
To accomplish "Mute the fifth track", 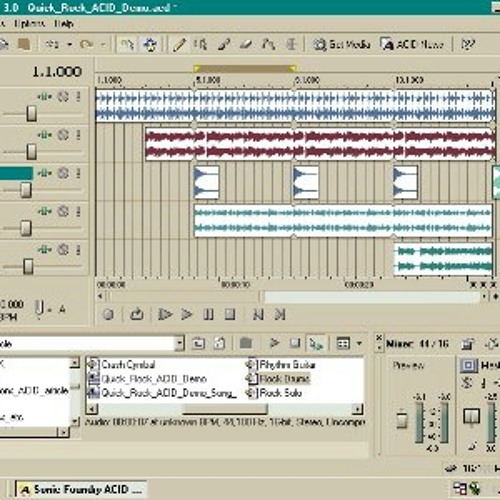I will (x=63, y=250).
